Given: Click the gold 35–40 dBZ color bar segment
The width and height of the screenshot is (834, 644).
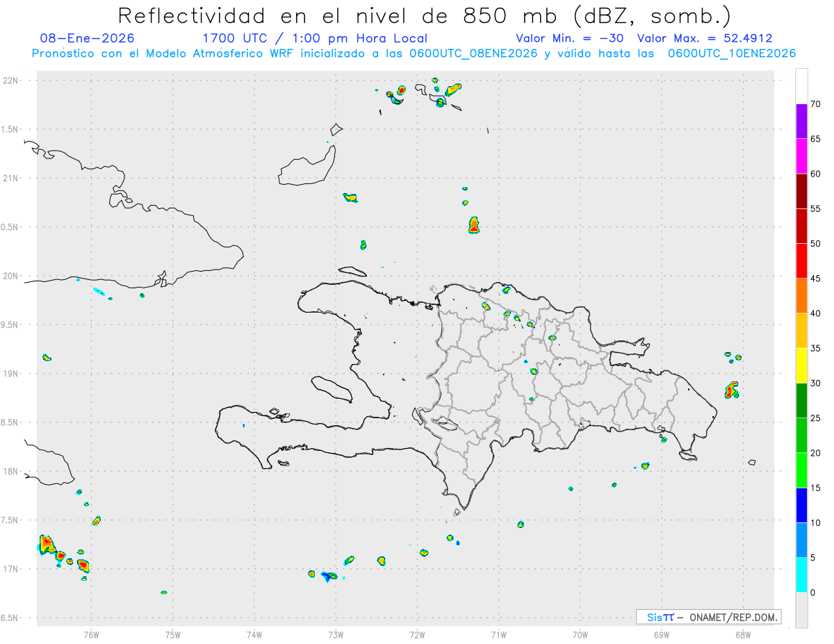Looking at the screenshot, I should (x=801, y=331).
